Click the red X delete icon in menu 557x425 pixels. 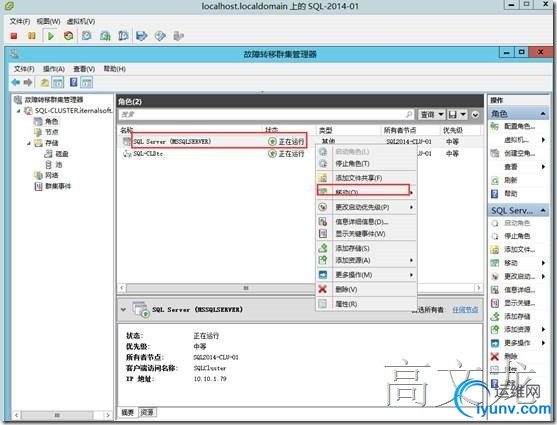point(323,289)
